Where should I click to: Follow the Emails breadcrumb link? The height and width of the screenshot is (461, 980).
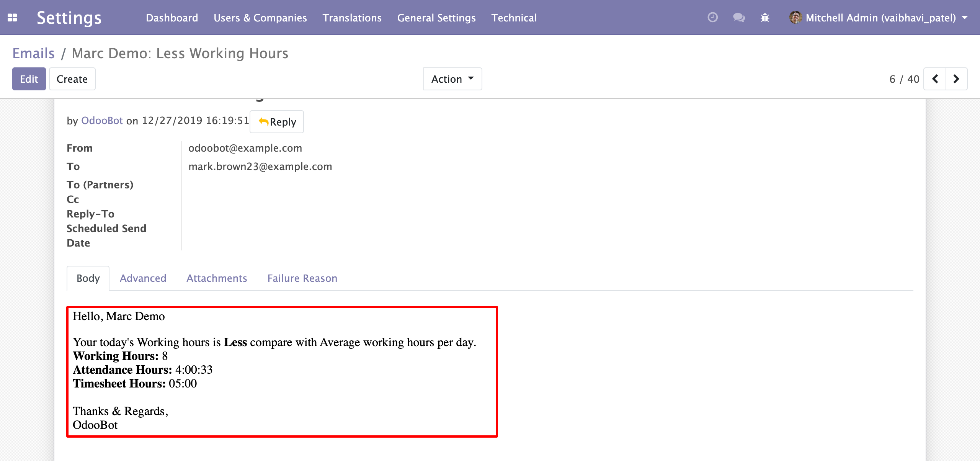point(33,53)
